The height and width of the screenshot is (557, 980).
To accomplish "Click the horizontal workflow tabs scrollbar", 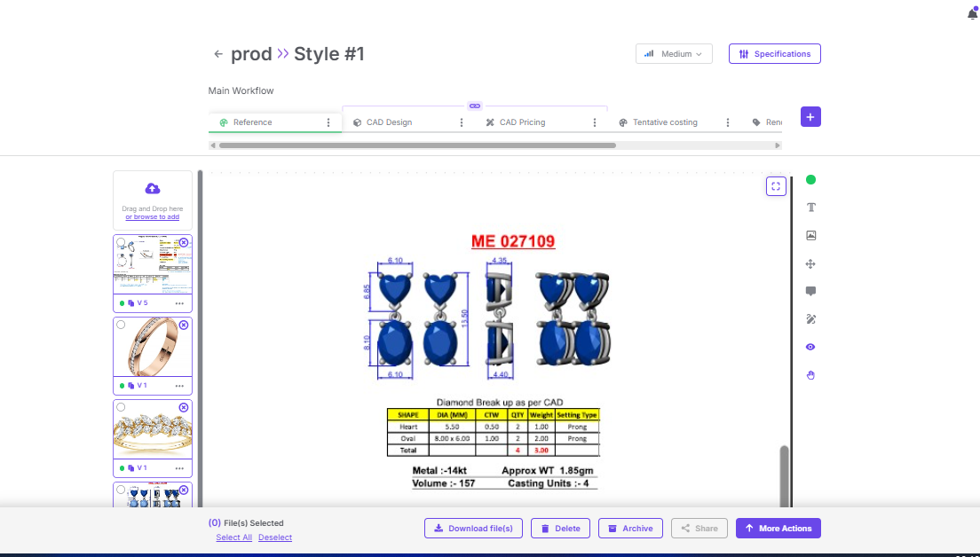I will coord(417,145).
